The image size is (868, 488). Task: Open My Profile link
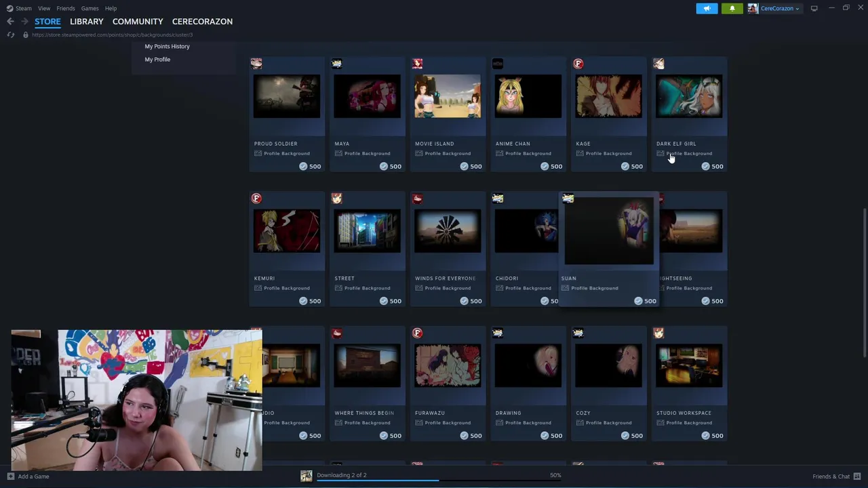[x=157, y=59]
